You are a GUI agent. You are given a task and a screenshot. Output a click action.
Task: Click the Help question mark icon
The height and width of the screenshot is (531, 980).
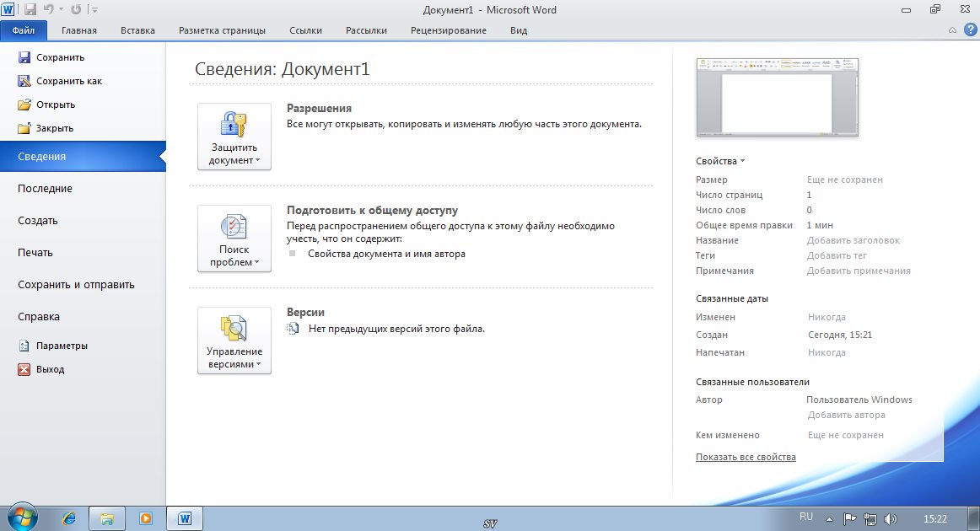970,30
